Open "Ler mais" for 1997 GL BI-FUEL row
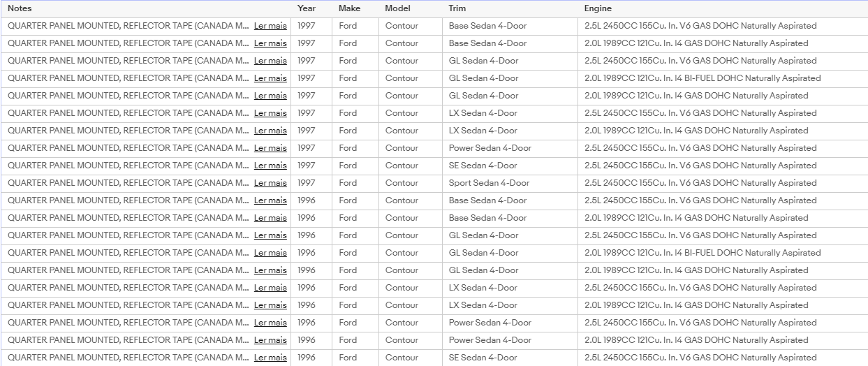 tap(270, 78)
